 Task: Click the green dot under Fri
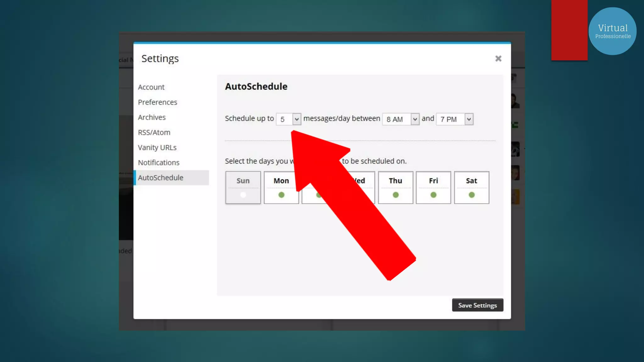pos(433,195)
